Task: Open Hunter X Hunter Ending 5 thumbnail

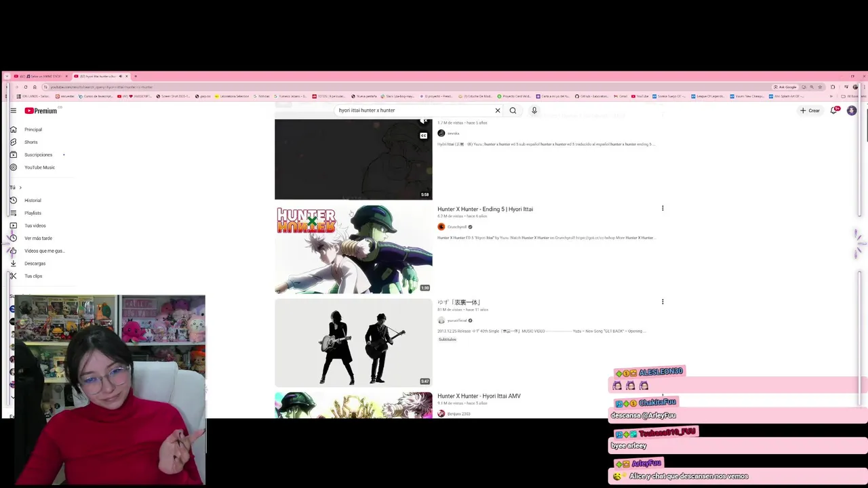Action: point(353,249)
